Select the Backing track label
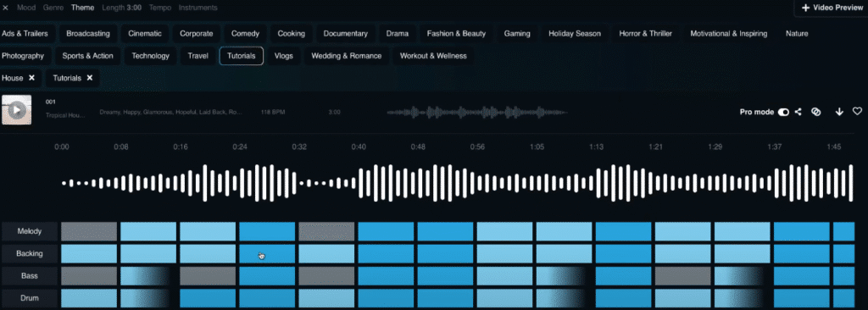The image size is (868, 310). pyautogui.click(x=30, y=253)
